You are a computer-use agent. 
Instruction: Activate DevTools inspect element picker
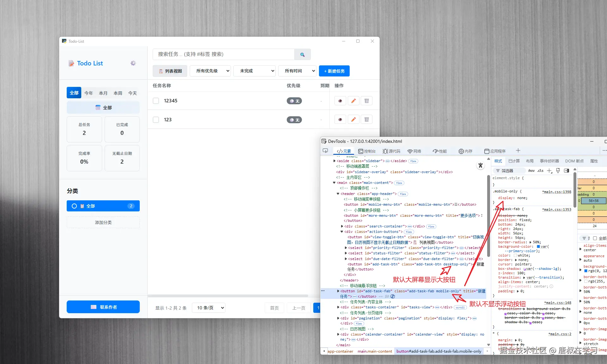click(325, 151)
